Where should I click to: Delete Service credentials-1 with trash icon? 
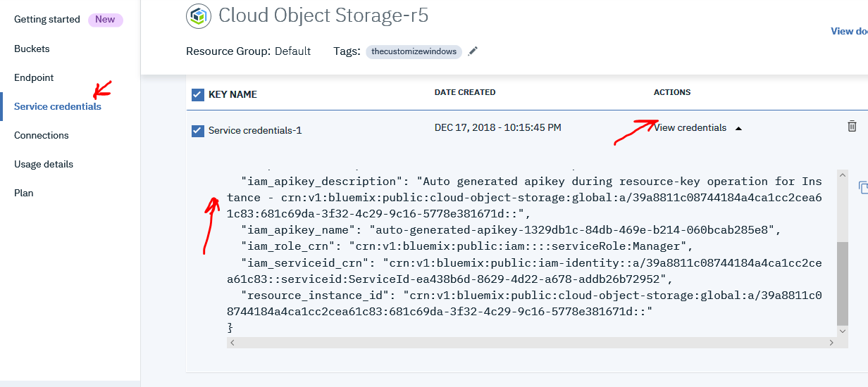[852, 126]
